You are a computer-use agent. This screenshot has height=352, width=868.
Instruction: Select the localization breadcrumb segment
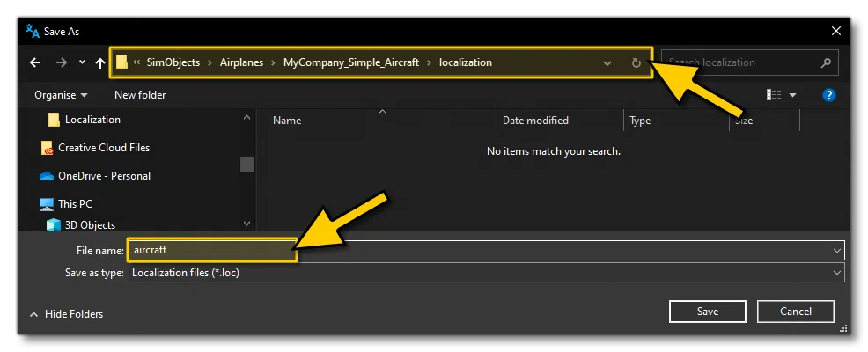pyautogui.click(x=466, y=62)
